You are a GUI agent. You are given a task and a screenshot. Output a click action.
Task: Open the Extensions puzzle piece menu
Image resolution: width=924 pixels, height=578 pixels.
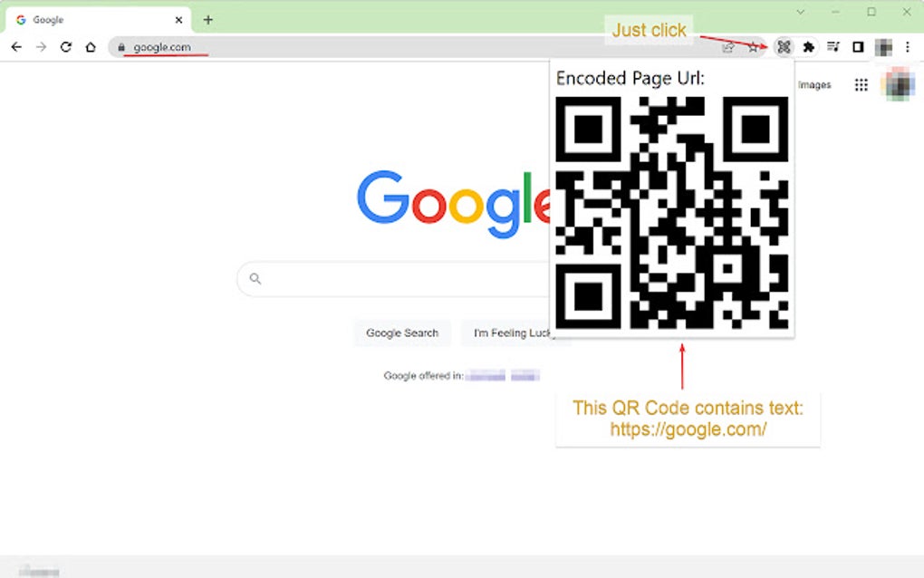click(x=809, y=47)
